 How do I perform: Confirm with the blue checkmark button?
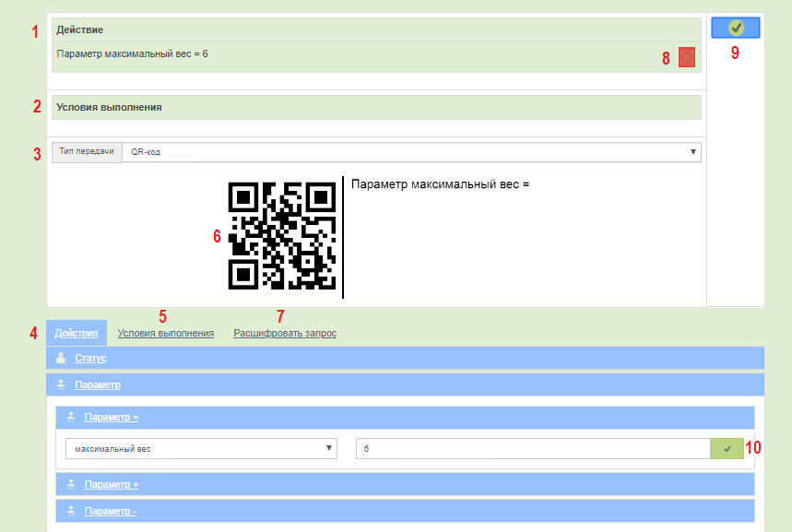pyautogui.click(x=736, y=28)
